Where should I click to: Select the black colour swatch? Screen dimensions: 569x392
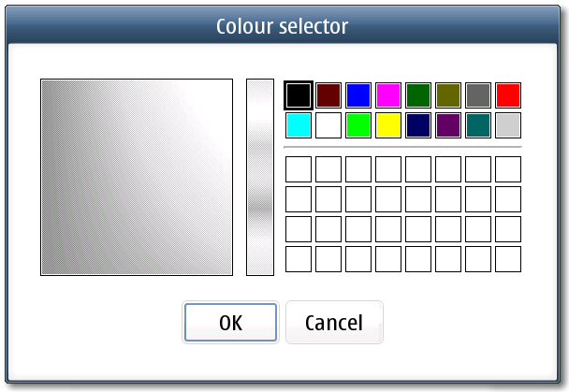point(298,95)
